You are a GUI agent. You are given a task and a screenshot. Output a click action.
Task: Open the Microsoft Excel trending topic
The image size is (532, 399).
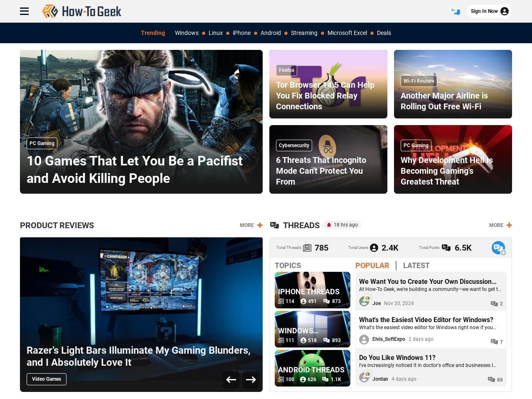[347, 33]
